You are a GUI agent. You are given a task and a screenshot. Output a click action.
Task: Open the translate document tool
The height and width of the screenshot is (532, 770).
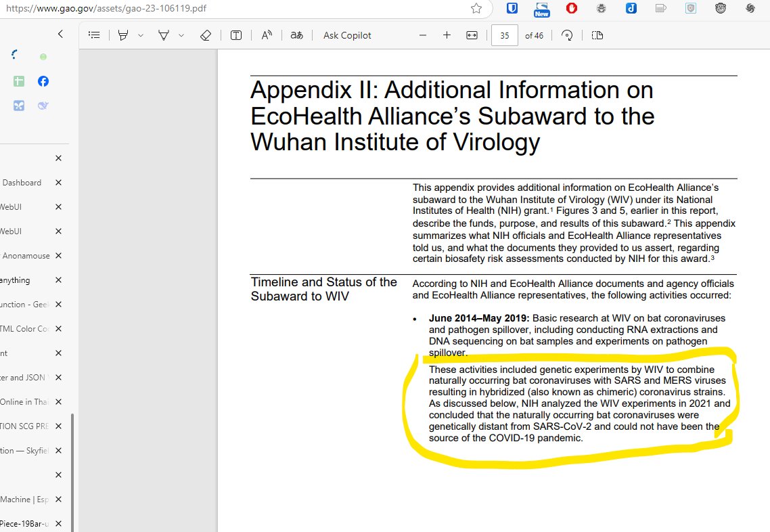click(296, 35)
